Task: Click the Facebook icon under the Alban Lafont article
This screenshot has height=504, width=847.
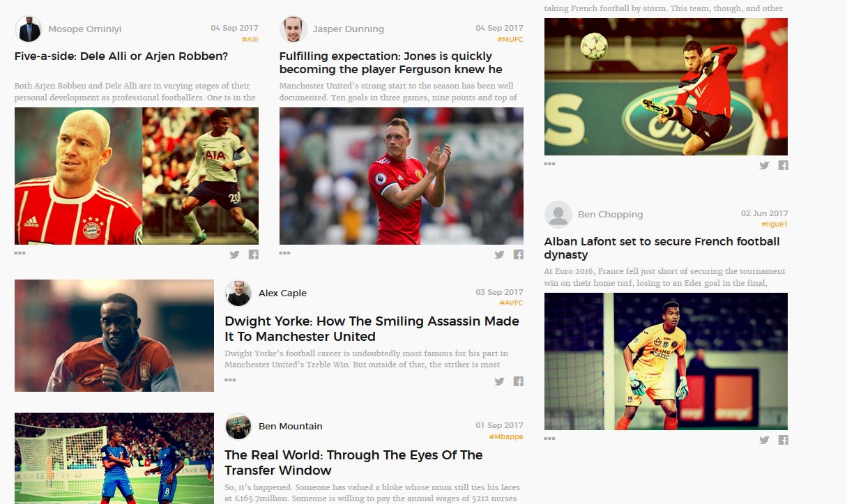Action: click(784, 440)
